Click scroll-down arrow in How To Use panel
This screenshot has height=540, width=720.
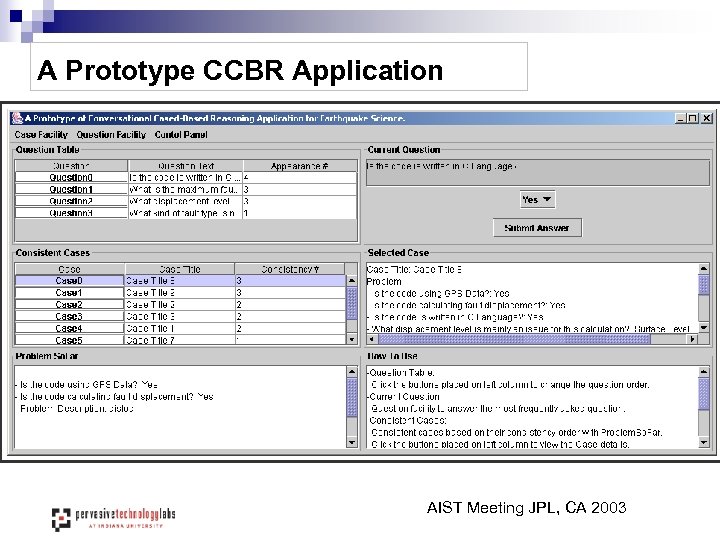pyautogui.click(x=703, y=443)
